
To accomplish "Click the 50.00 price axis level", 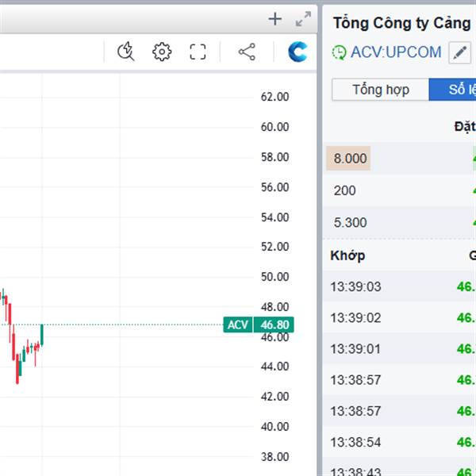I will pos(274,277).
